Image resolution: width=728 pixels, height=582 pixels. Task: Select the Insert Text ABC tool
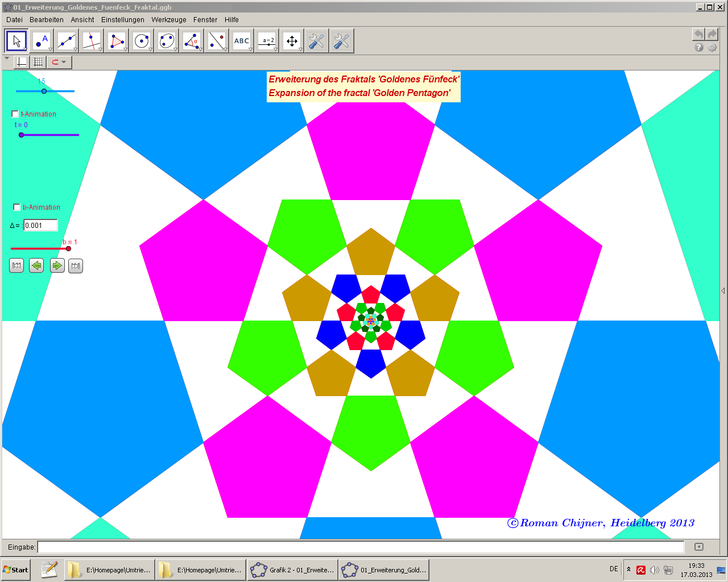[x=242, y=41]
